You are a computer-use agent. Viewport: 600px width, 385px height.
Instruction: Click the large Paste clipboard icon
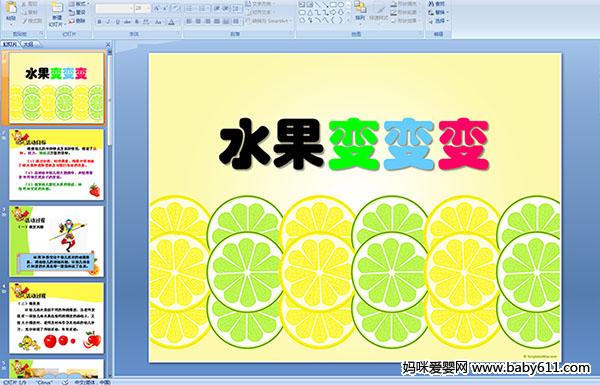(11, 8)
